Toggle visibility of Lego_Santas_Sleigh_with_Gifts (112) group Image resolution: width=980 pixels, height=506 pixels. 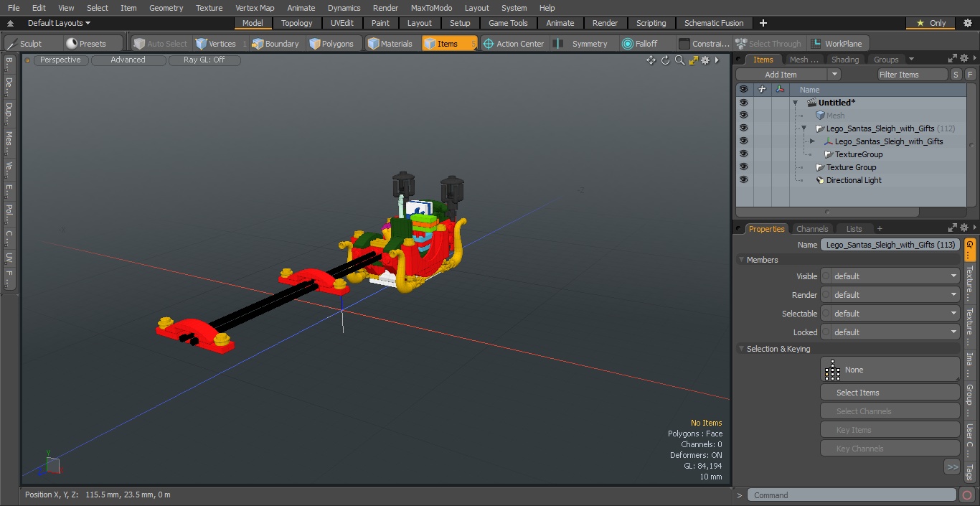743,128
